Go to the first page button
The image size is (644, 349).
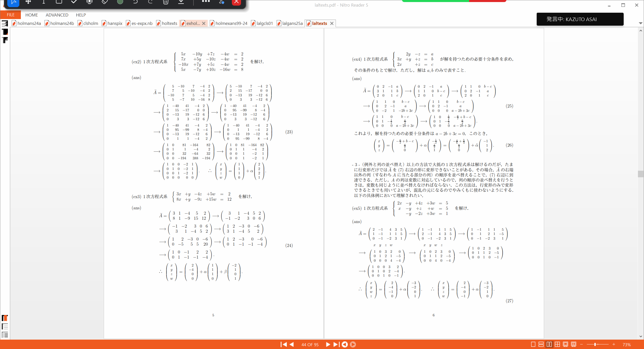tap(283, 344)
